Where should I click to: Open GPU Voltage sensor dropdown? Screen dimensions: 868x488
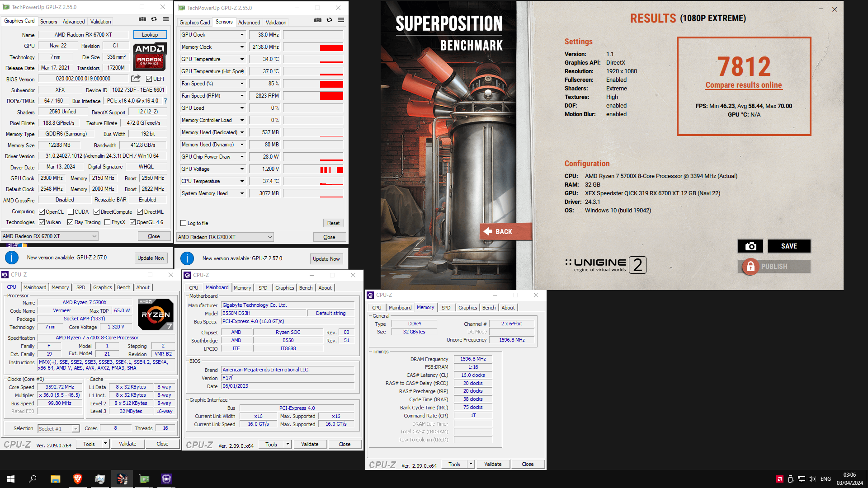point(242,169)
